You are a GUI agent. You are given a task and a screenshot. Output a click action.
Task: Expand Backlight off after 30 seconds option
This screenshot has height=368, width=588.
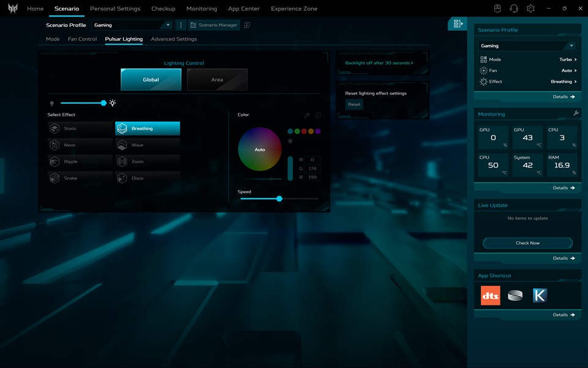tap(379, 63)
